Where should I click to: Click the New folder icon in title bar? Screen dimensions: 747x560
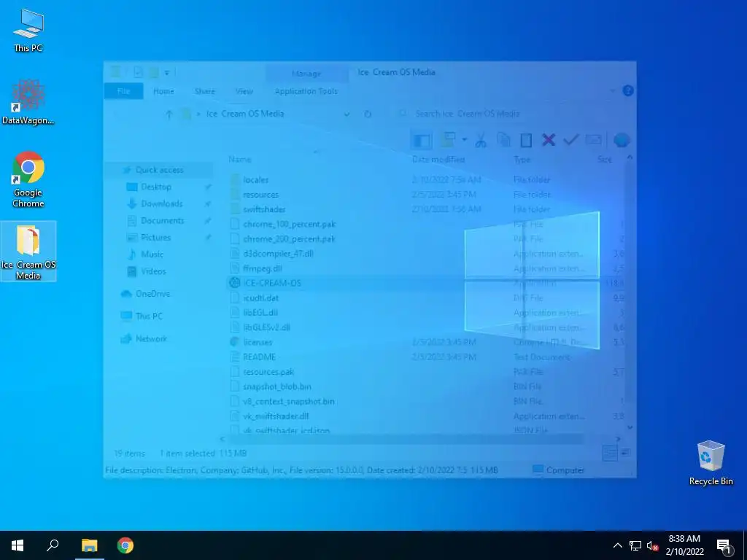153,72
